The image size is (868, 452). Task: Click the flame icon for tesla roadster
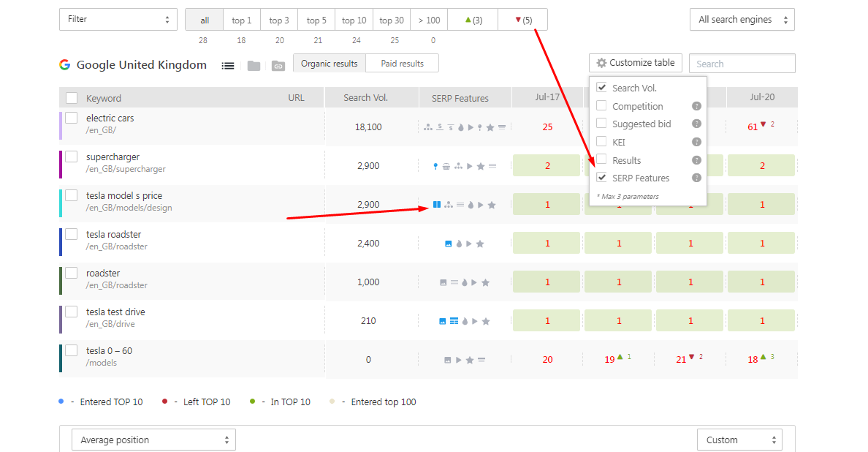tap(459, 244)
